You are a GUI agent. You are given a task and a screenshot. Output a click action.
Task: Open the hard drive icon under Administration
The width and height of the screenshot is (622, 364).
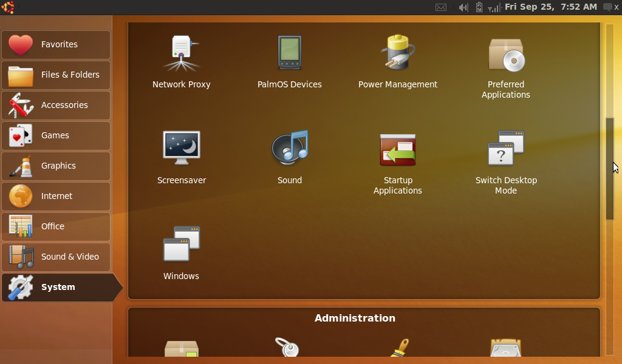click(506, 348)
